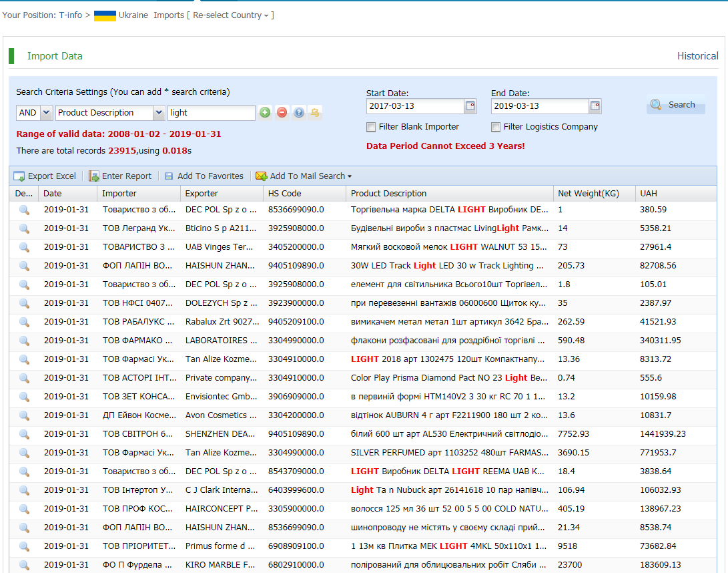Image resolution: width=728 pixels, height=573 pixels.
Task: Click the search keyword field containing 'light'
Action: 211,113
